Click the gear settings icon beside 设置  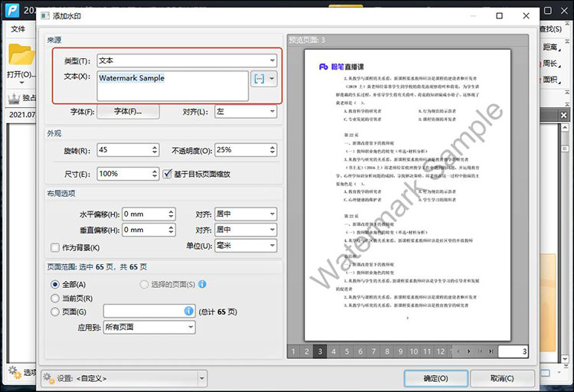[x=48, y=378]
